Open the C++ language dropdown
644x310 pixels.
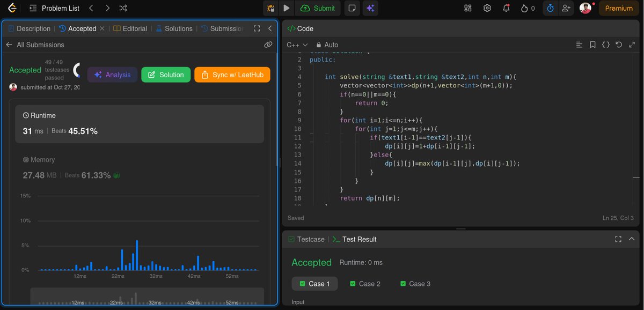[297, 45]
